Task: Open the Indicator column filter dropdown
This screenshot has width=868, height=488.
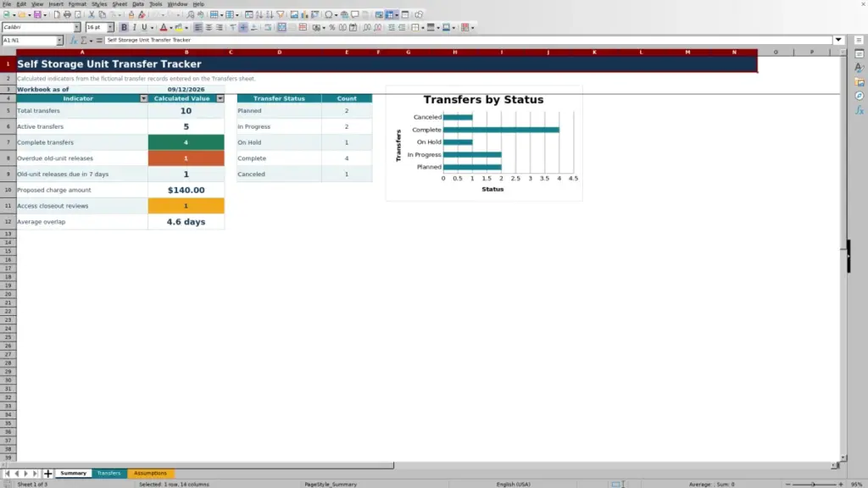Action: pos(143,98)
